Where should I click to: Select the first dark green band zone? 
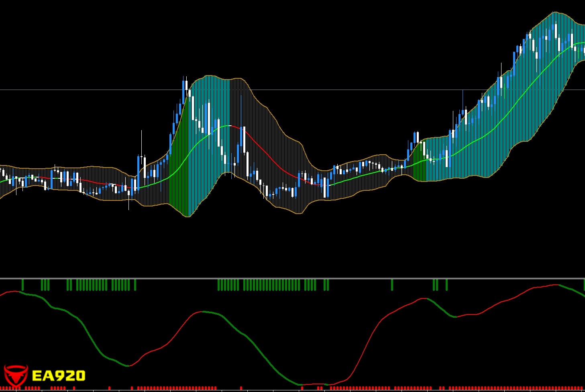[x=179, y=169]
